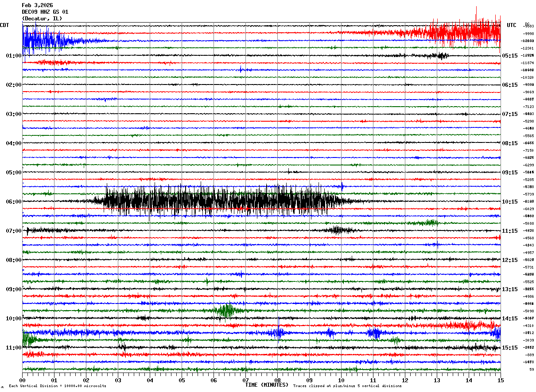Screen dimensions: 536x392
Task: Click the 14:15 UTC time label
Action: (x=510, y=319)
